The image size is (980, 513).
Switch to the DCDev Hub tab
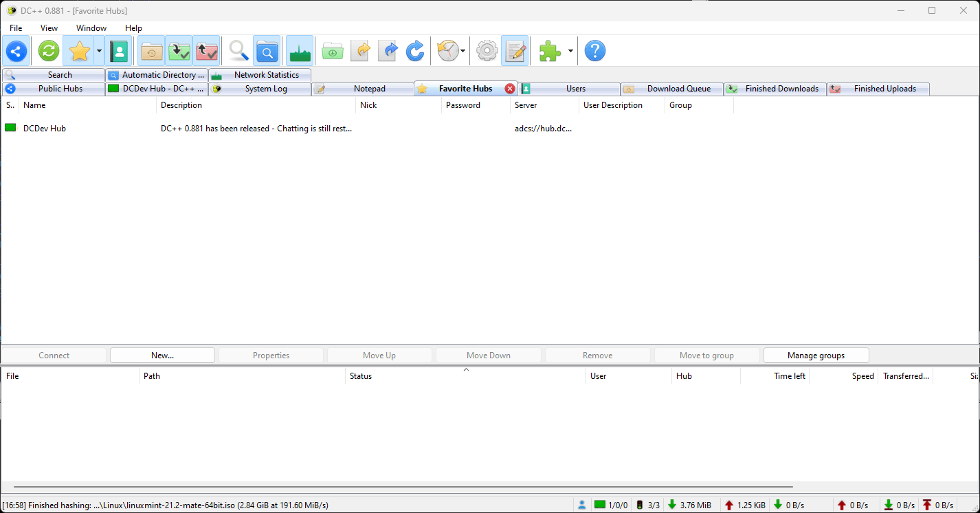pos(157,89)
